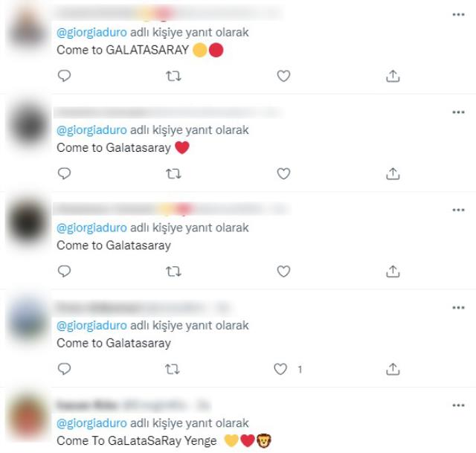This screenshot has height=453, width=476.
Task: Open more options on the Yenge tweet
Action: (x=458, y=405)
